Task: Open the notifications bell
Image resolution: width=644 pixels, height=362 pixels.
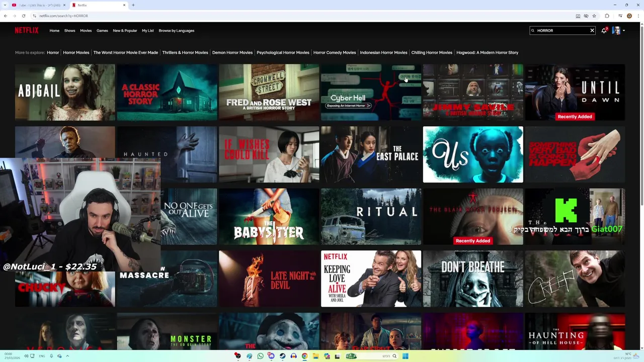Action: [x=604, y=31]
